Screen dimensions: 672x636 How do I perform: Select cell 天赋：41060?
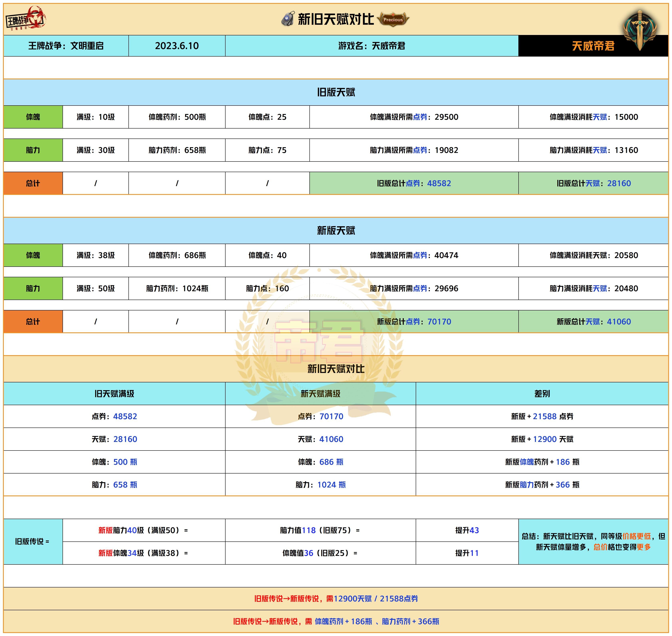320,439
